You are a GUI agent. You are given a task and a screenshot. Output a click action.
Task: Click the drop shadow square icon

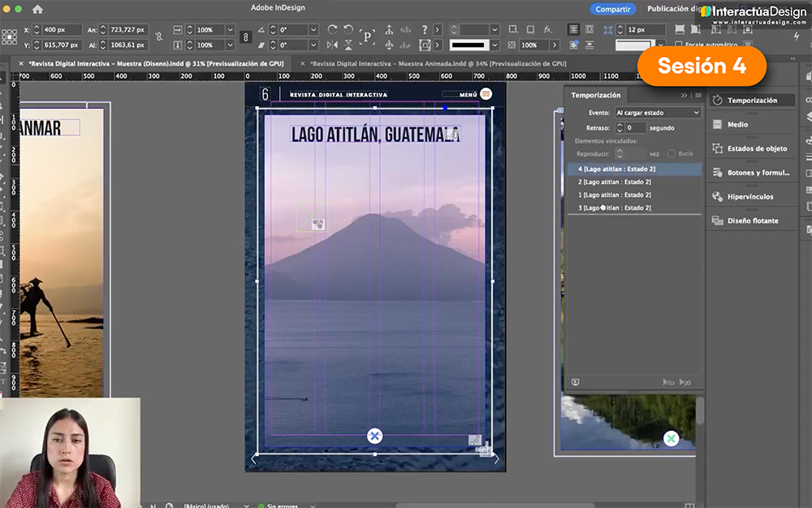(530, 29)
